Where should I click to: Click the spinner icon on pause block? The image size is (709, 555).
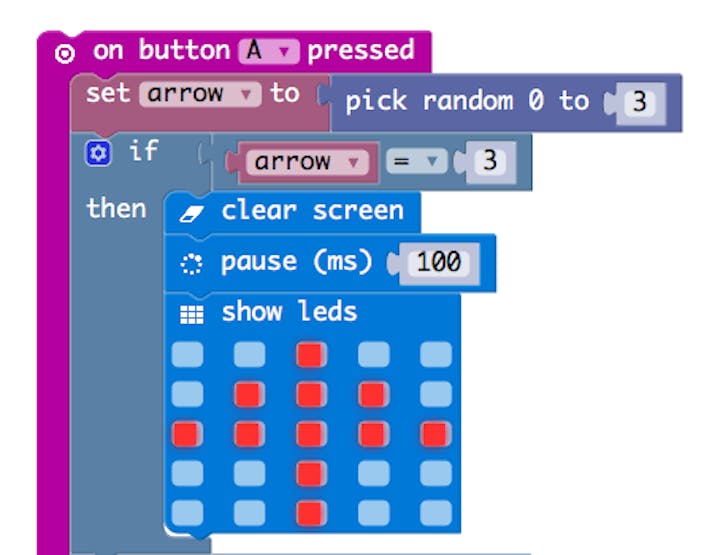pyautogui.click(x=192, y=264)
